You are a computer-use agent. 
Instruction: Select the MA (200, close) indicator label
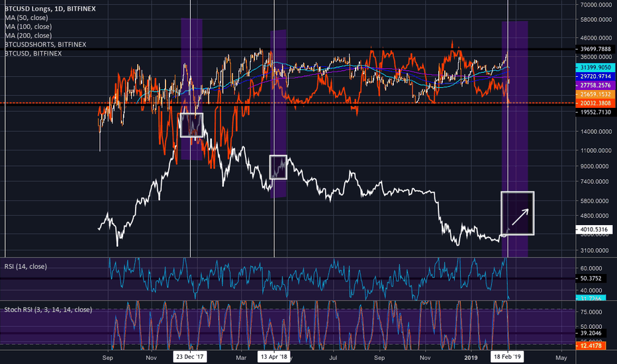[x=28, y=36]
